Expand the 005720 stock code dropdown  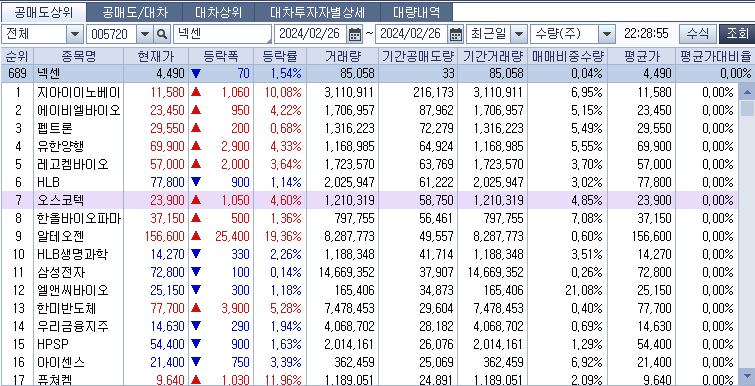click(x=145, y=34)
